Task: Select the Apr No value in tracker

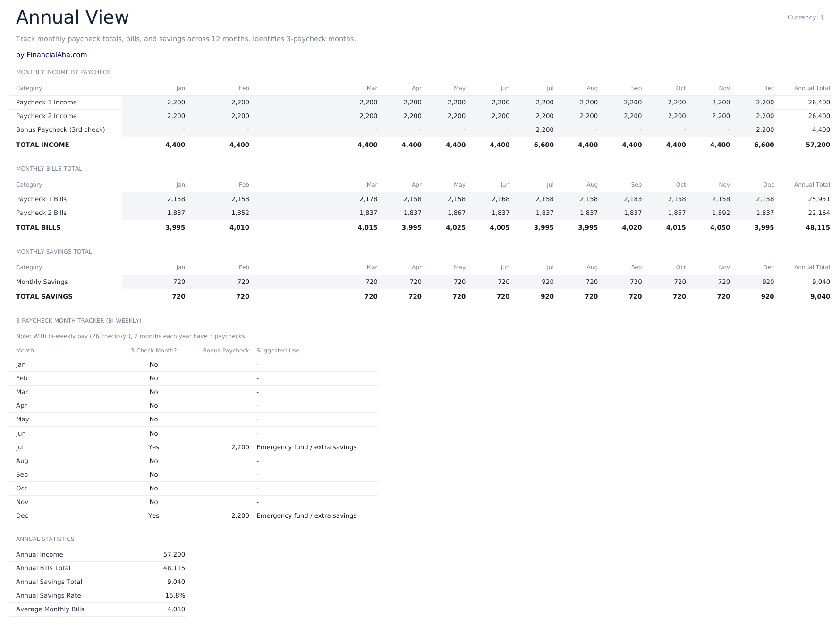Action: click(153, 406)
